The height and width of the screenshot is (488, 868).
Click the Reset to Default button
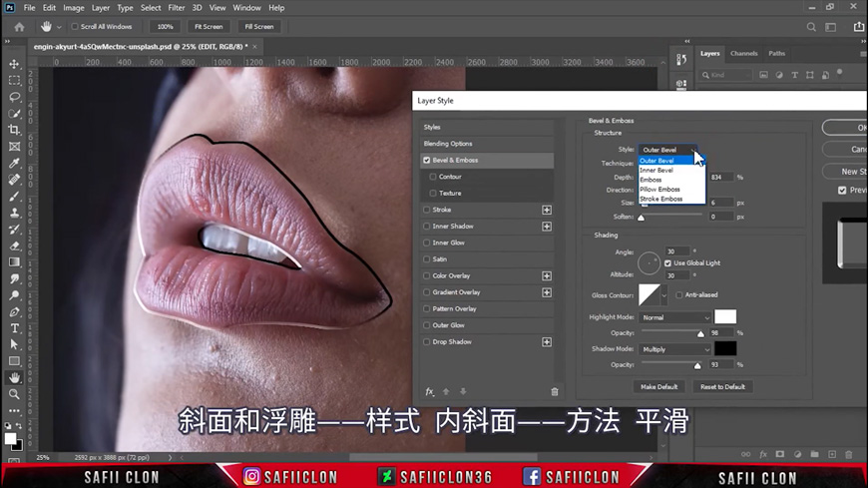pos(725,386)
